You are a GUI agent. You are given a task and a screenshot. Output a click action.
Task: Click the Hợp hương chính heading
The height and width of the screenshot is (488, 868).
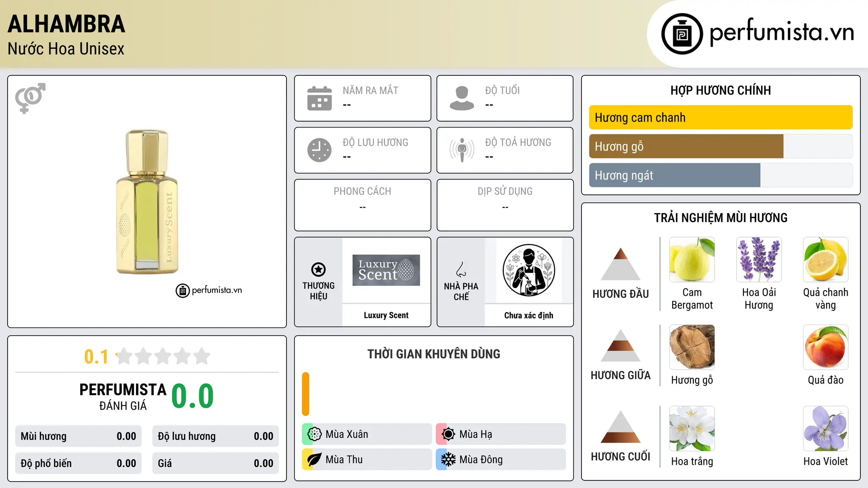pos(721,90)
